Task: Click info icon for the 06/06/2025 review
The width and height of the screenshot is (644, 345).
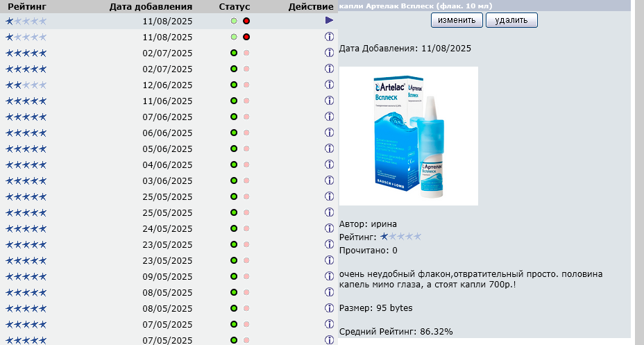Action: click(x=329, y=133)
